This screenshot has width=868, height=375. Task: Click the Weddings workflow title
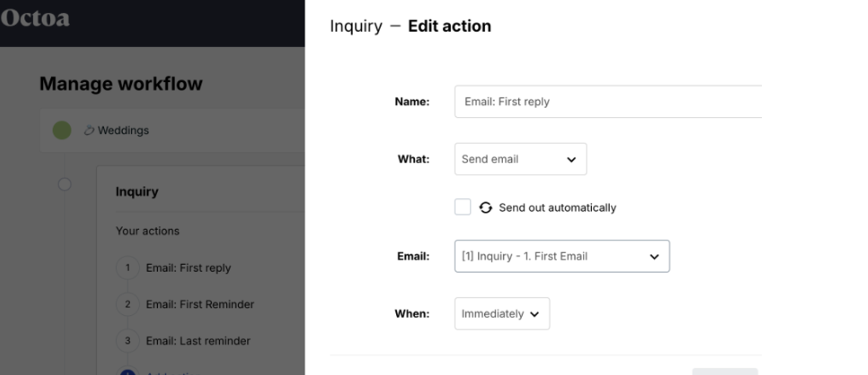[123, 130]
